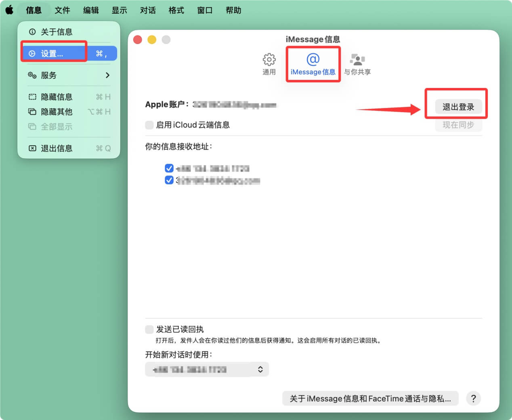
Task: Open the 文件 menu
Action: 62,10
